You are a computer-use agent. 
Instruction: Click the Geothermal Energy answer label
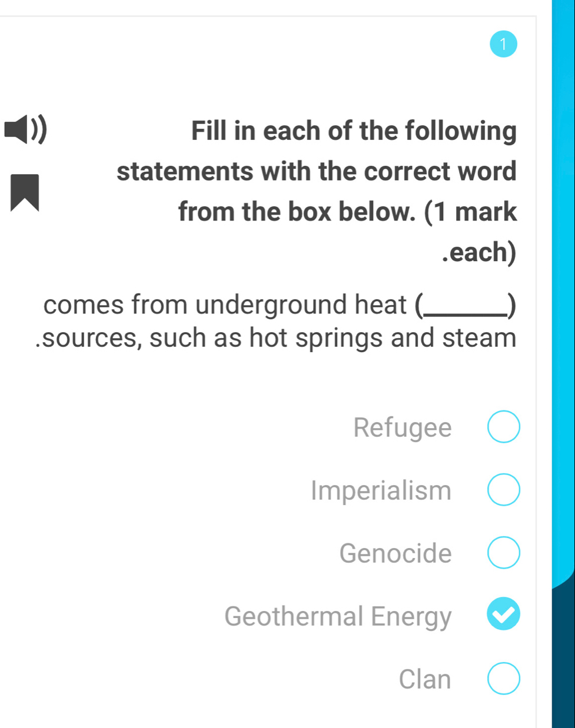338,616
